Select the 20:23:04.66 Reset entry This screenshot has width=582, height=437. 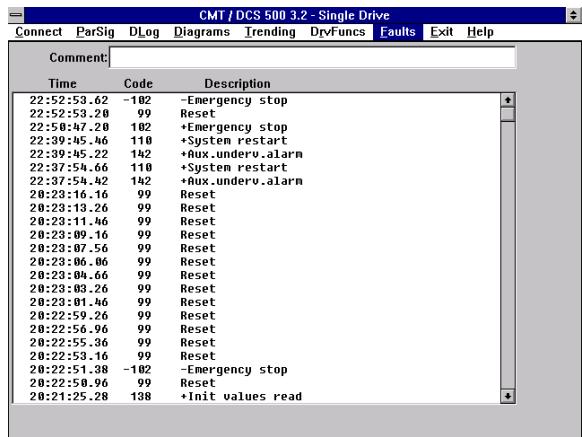tap(256, 275)
